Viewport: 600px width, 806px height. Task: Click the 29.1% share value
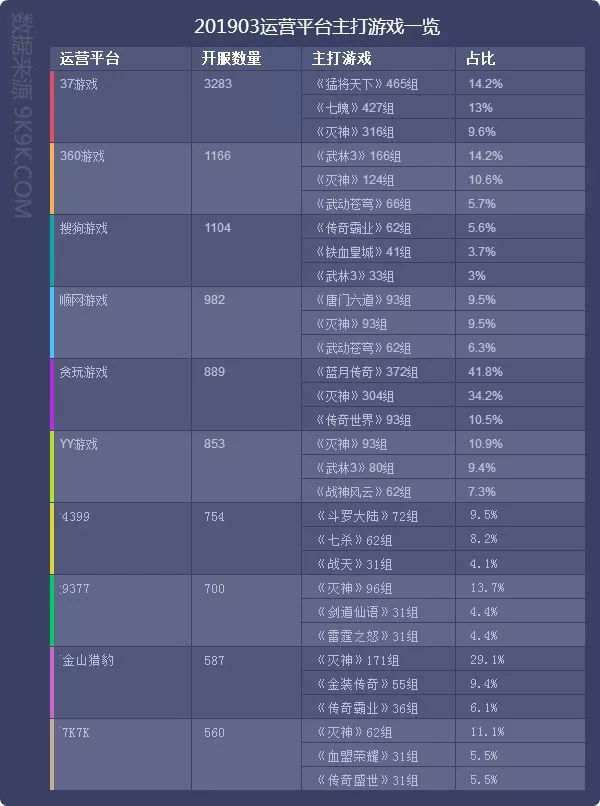tap(487, 660)
